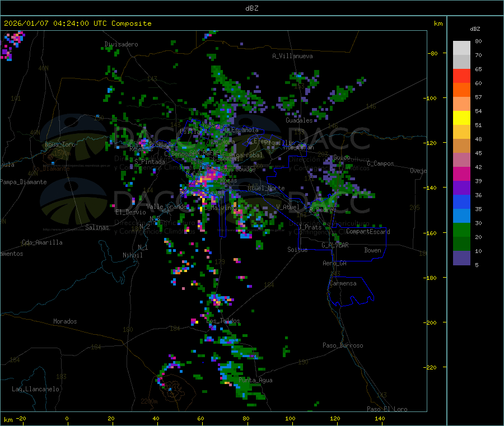Click the V_Atuel map label
504x426 pixels.
(x=288, y=207)
